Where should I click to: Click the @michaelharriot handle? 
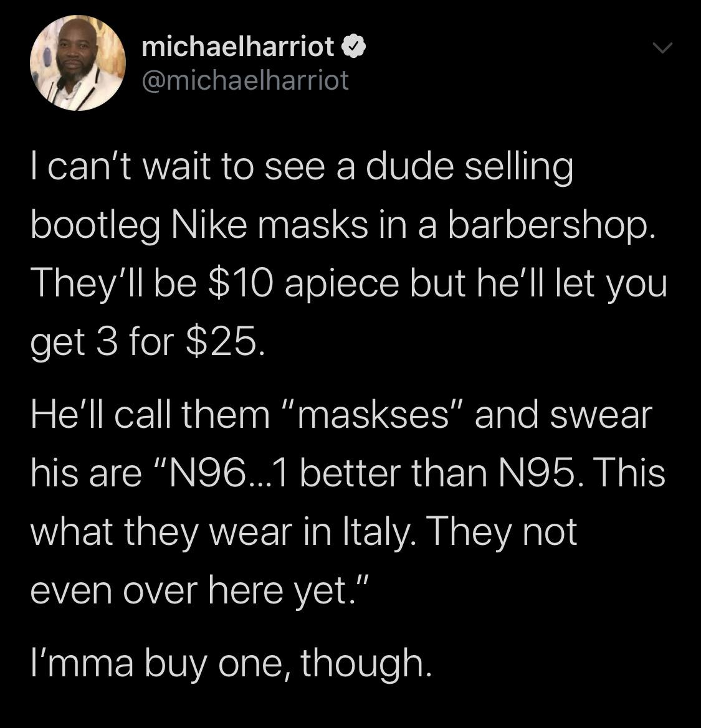(x=245, y=80)
